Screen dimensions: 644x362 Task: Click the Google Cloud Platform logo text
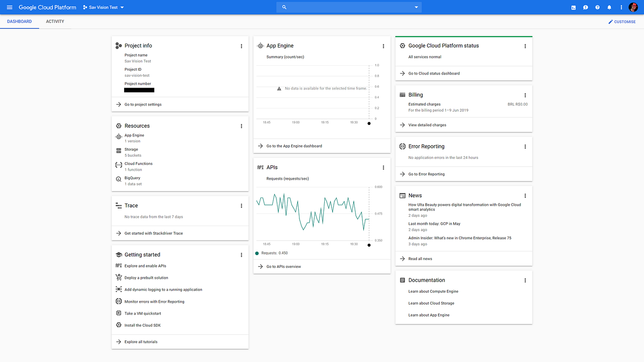click(47, 7)
